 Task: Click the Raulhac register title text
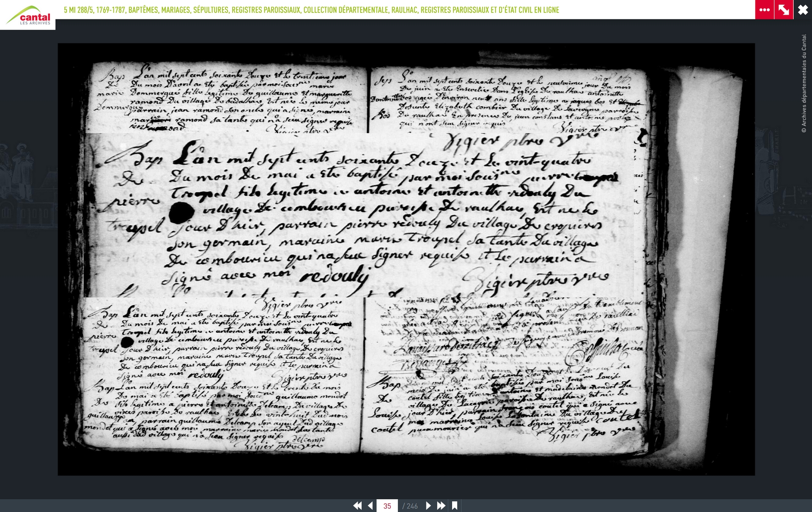(311, 10)
